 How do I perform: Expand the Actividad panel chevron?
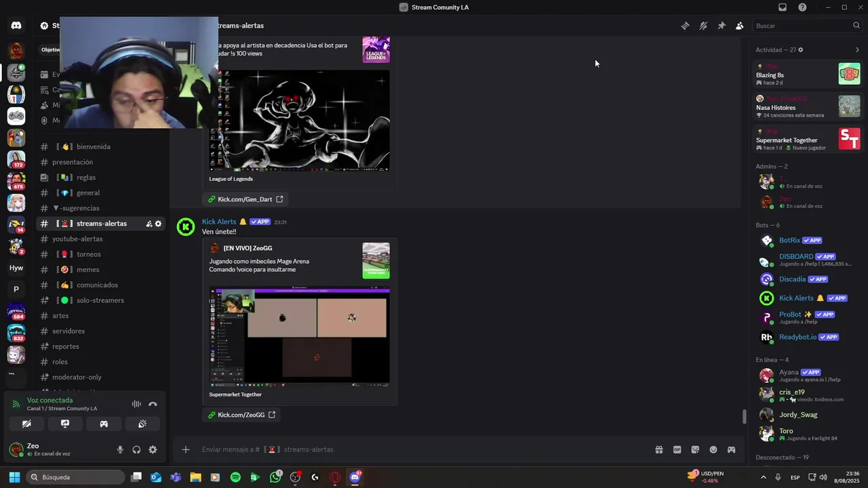(x=857, y=50)
